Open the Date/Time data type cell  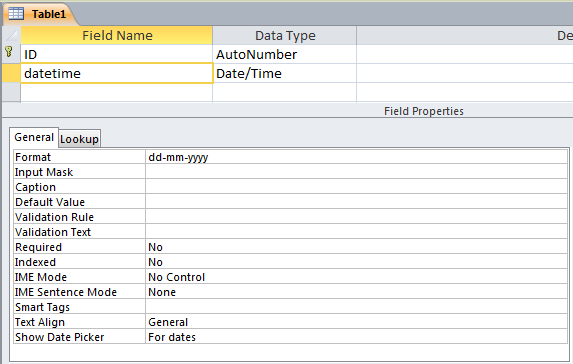pos(285,73)
